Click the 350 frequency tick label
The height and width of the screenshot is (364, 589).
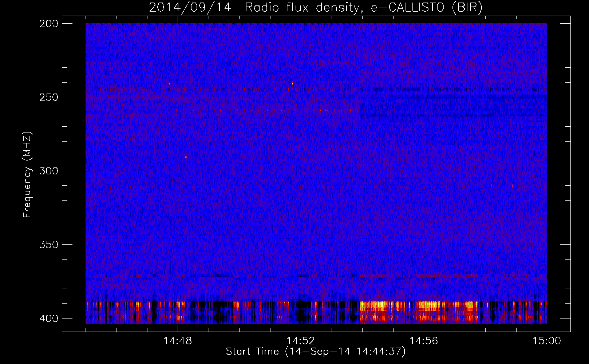[x=49, y=245]
